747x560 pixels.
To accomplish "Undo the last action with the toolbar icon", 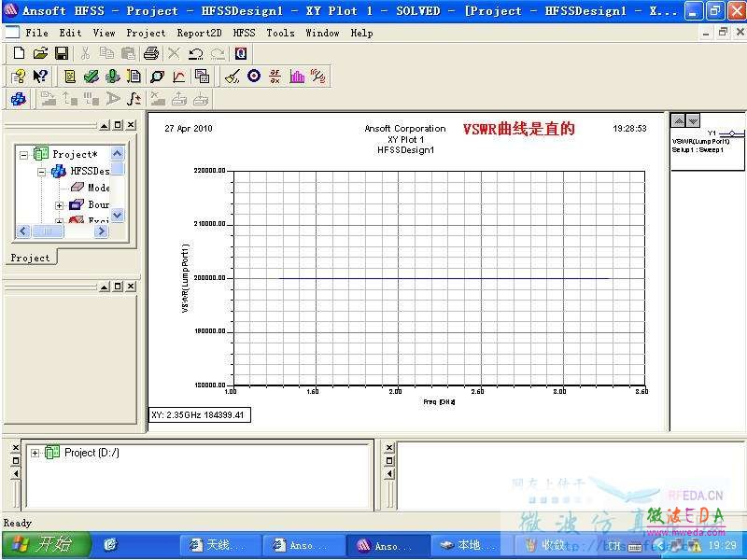I will point(195,53).
